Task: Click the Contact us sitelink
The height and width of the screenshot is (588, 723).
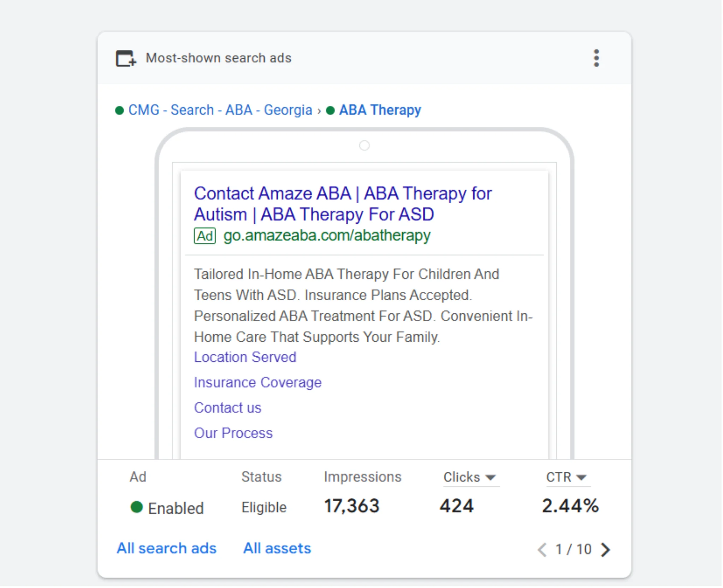Action: tap(227, 408)
